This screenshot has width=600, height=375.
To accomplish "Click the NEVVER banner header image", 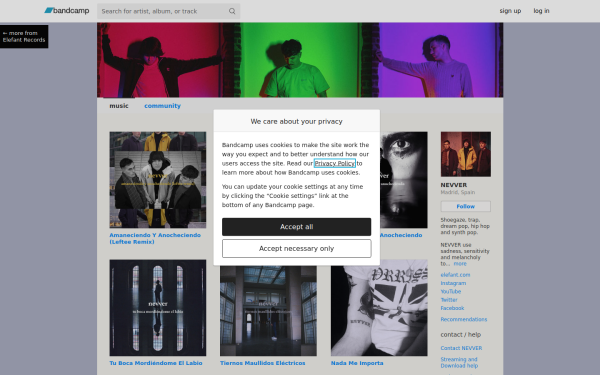I will (300, 60).
